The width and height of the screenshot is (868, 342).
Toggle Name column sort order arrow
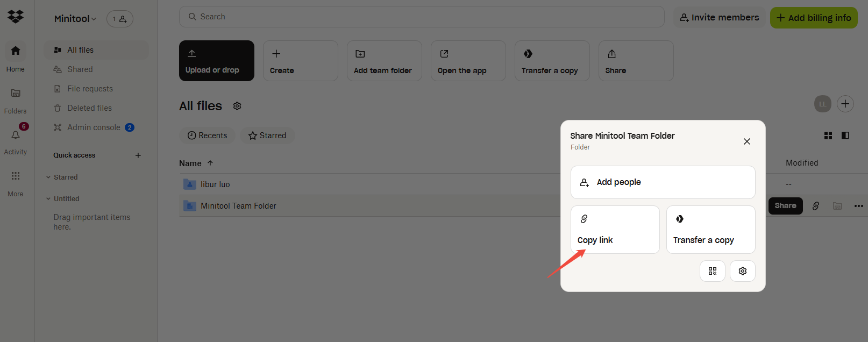pos(210,163)
